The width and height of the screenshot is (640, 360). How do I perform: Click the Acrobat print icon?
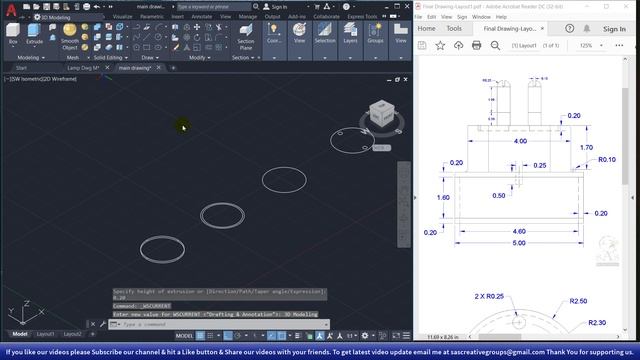click(476, 45)
